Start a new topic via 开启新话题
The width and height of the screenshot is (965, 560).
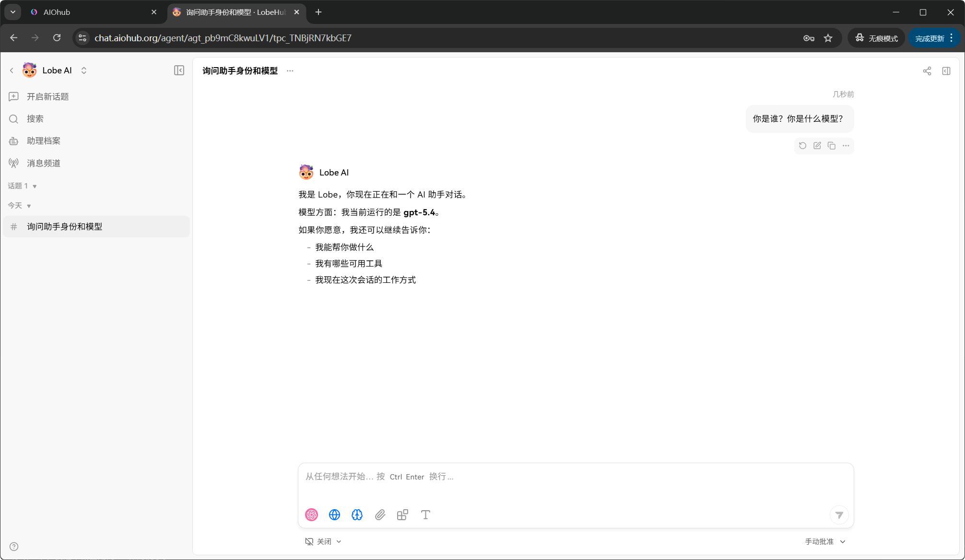click(96, 97)
